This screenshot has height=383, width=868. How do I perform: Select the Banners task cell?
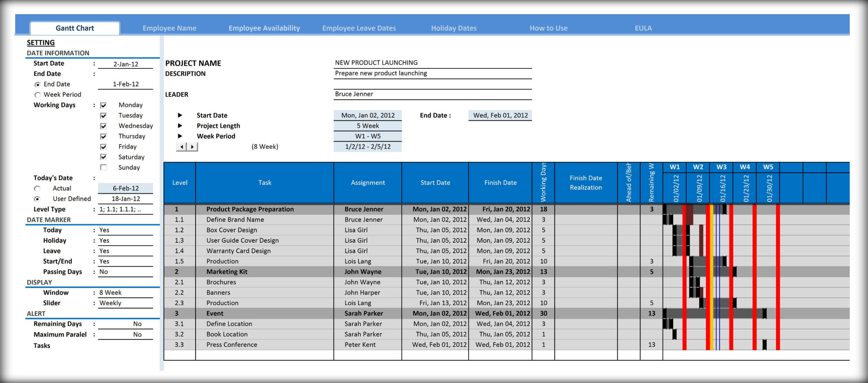[x=265, y=293]
